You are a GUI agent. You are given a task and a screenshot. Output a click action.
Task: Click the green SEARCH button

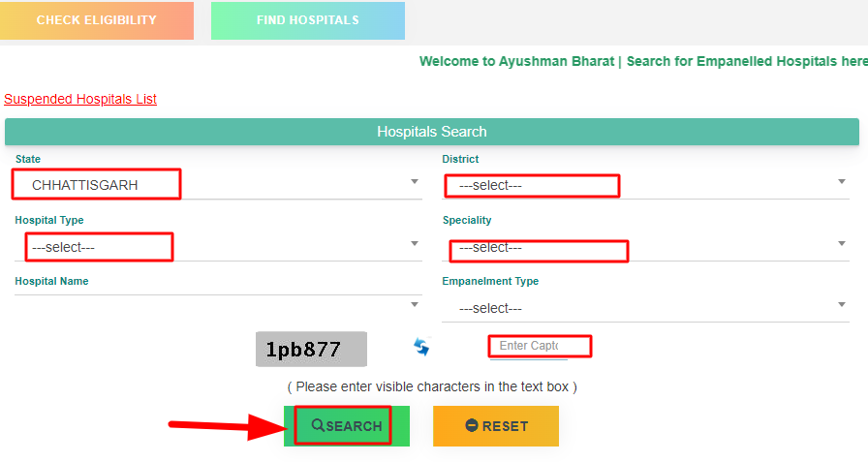click(347, 426)
